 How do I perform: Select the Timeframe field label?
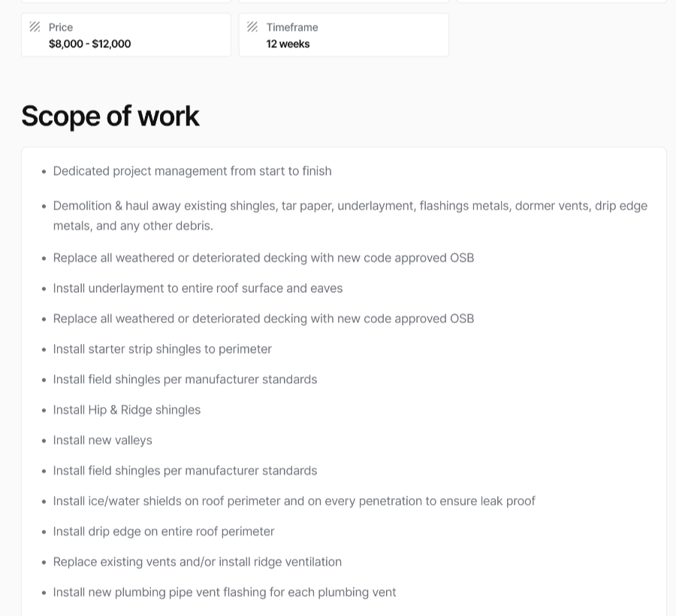[x=292, y=27]
